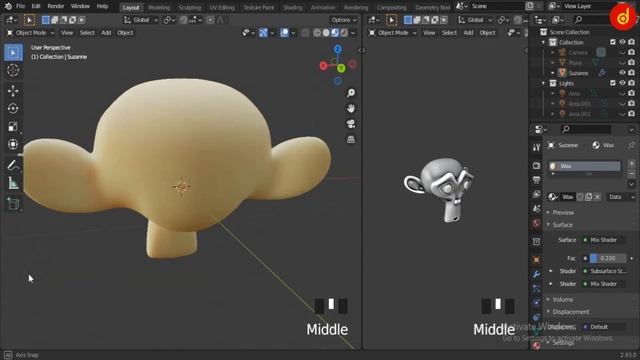640x360 pixels.
Task: Collapse the Lights collection
Action: point(543,83)
